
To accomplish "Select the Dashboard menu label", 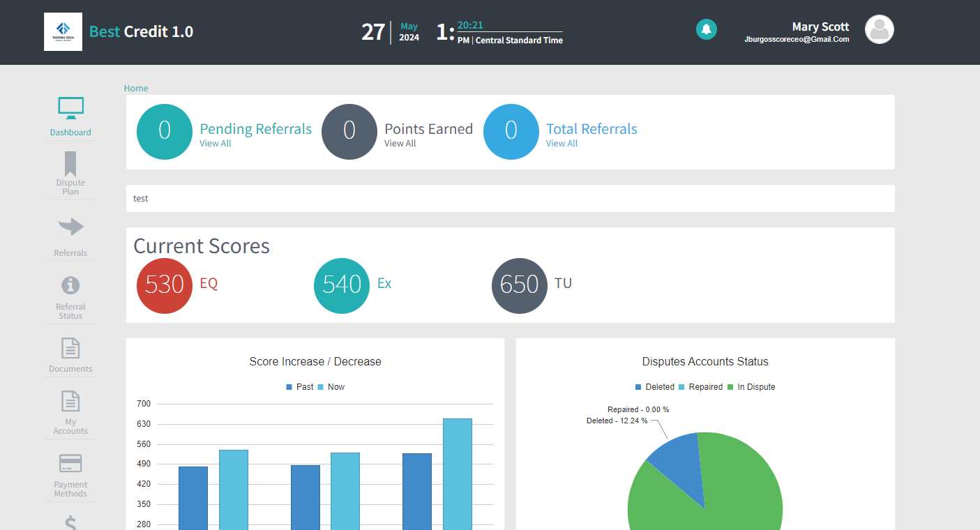I will pyautogui.click(x=70, y=132).
